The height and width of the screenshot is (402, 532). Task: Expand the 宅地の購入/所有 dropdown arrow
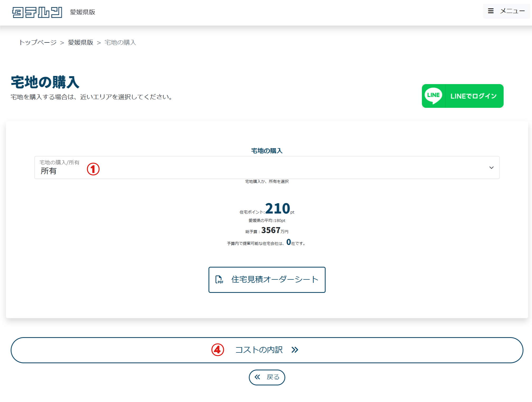tap(491, 168)
